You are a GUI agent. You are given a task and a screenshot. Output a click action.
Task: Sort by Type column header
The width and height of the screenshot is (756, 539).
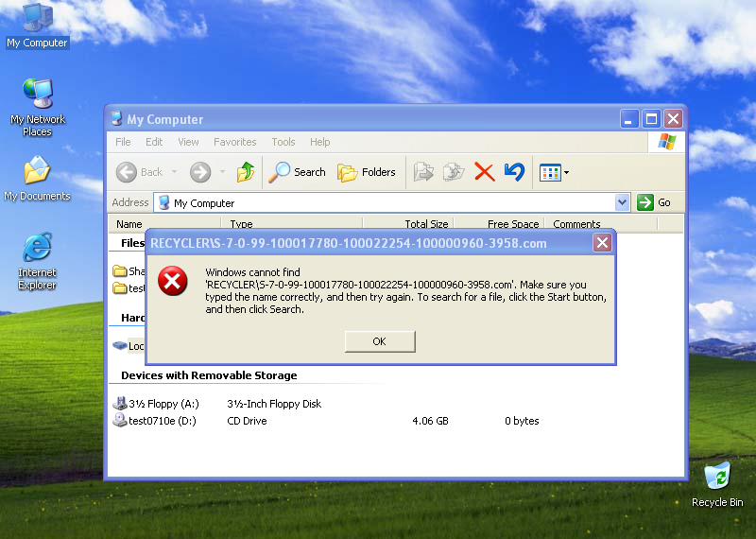tap(292, 224)
